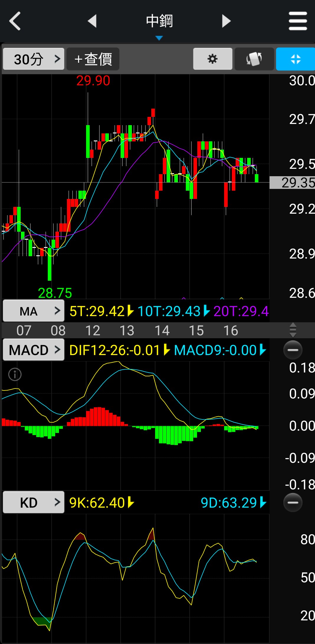Tap date 12 on the time axis
This screenshot has width=315, height=644.
[93, 330]
